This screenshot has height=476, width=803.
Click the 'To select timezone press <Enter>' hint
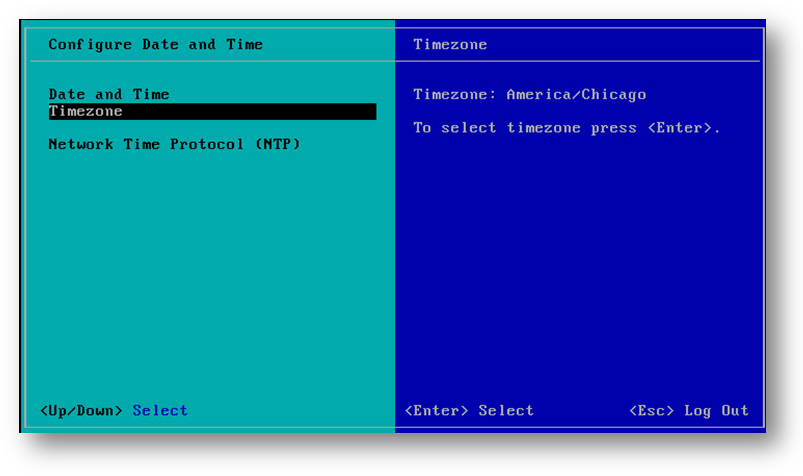[566, 128]
